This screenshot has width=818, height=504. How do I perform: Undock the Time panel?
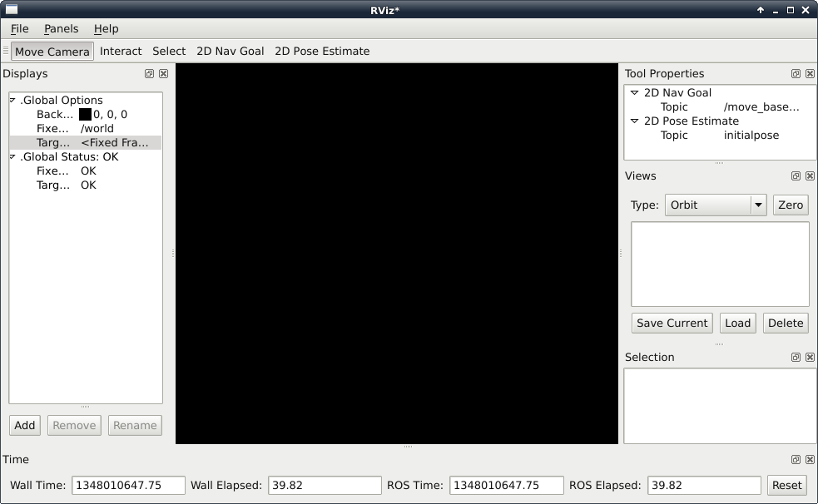pyautogui.click(x=796, y=460)
